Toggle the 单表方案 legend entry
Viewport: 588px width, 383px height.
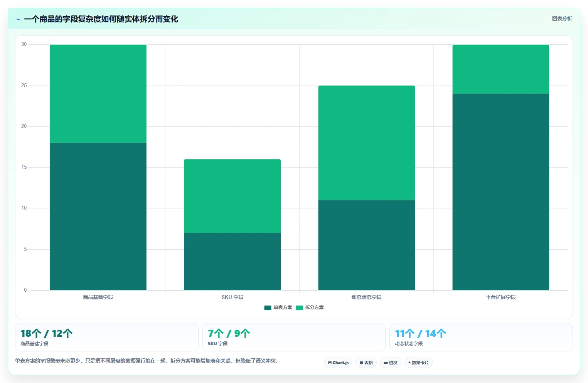[278, 307]
